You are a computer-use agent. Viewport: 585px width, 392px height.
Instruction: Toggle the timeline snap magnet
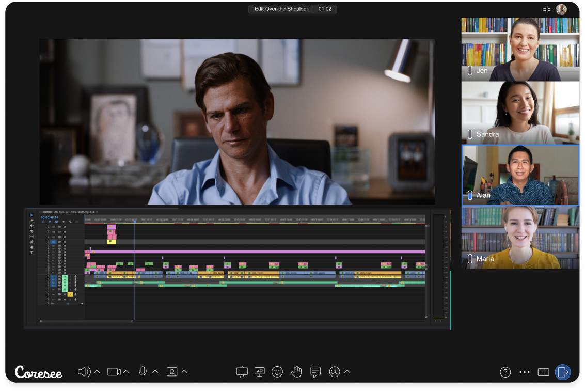[50, 222]
